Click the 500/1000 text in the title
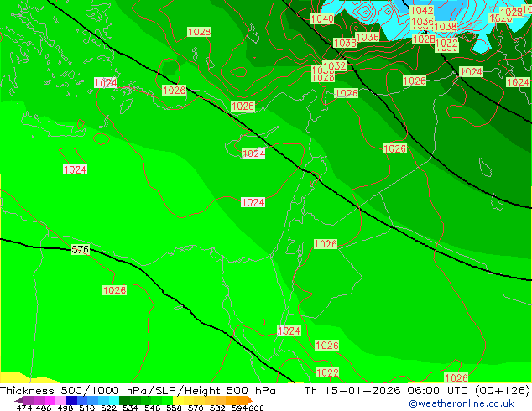The image size is (532, 411). click(90, 391)
